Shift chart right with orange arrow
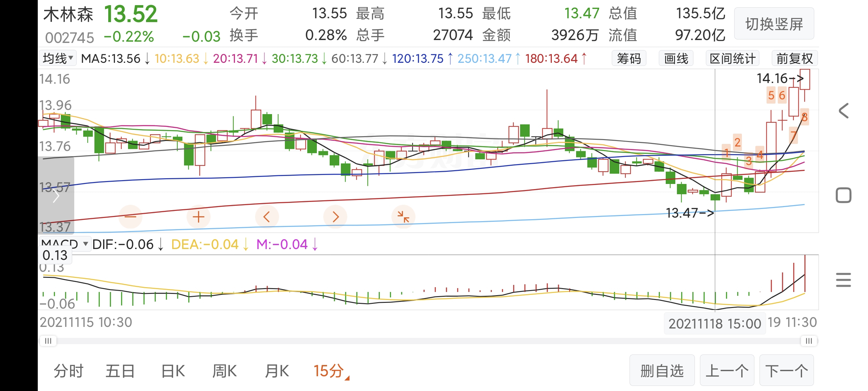868x391 pixels. point(335,217)
